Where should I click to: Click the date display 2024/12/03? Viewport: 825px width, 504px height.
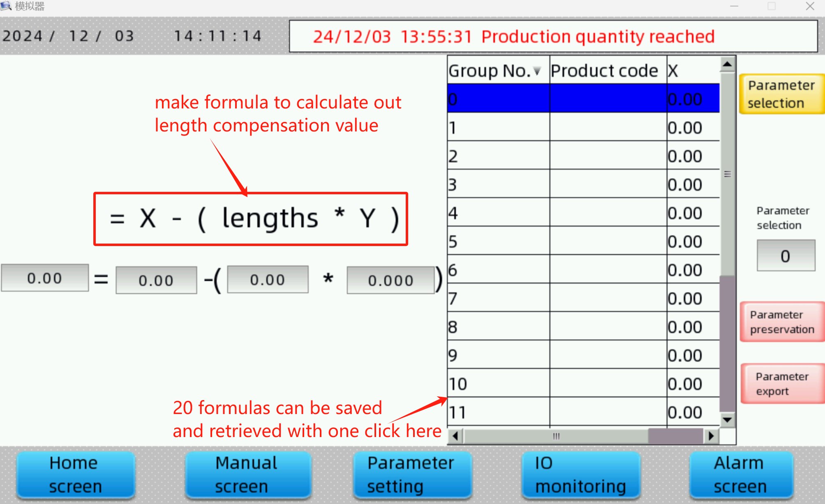tap(69, 36)
